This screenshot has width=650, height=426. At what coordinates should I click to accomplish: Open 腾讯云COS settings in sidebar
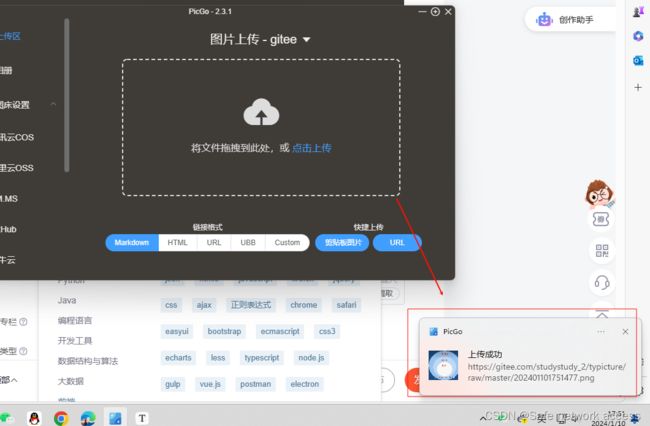coord(17,137)
